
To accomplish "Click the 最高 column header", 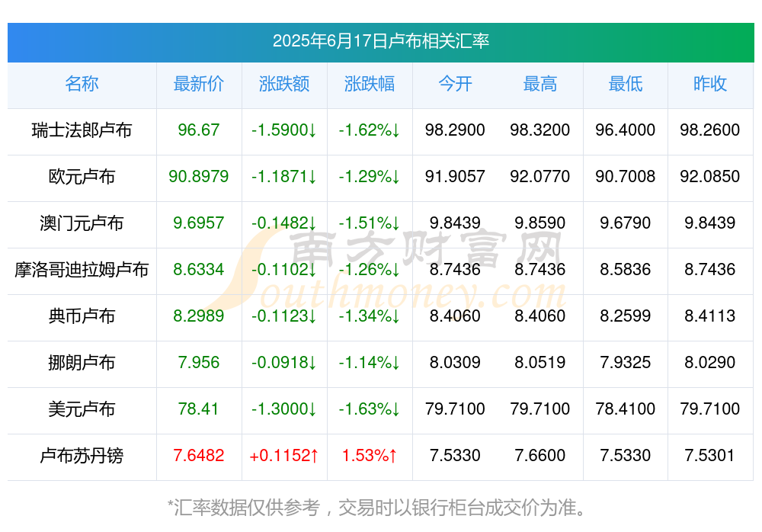I will point(540,84).
